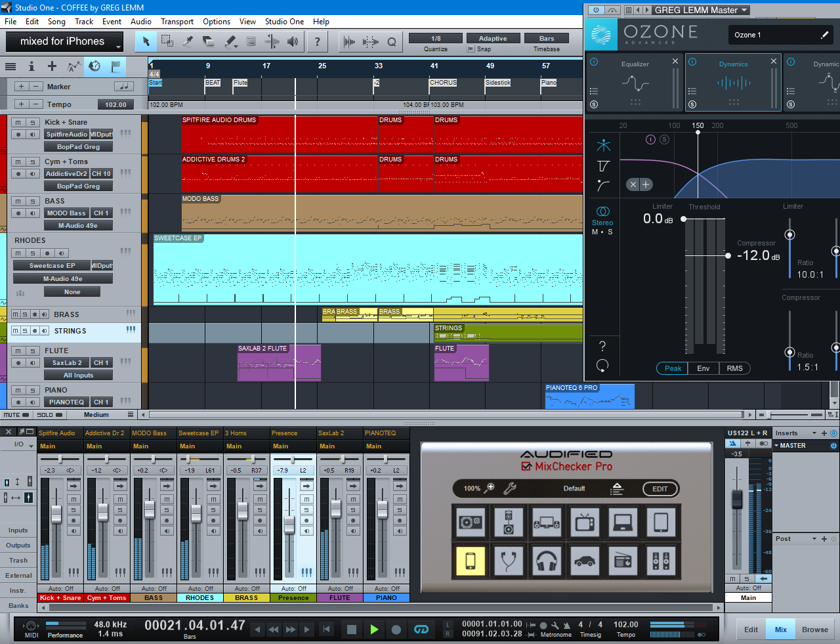The image size is (840, 644).
Task: Open the File menu
Action: (10, 22)
